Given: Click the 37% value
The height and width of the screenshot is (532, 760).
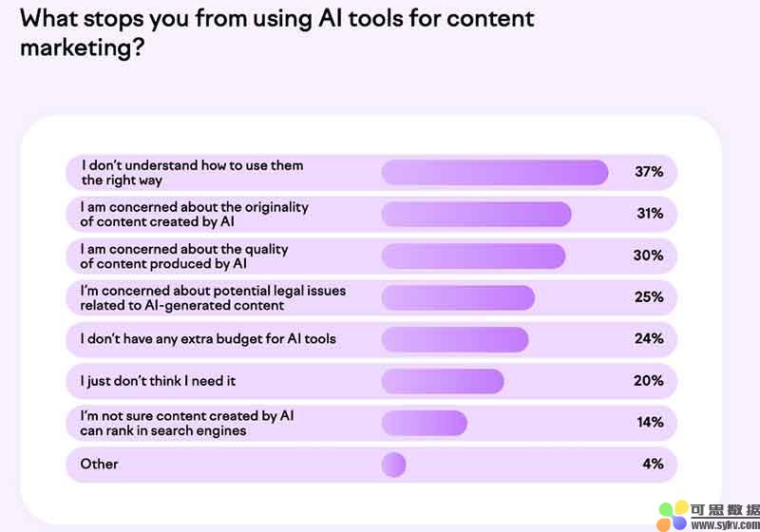Looking at the screenshot, I should [649, 172].
